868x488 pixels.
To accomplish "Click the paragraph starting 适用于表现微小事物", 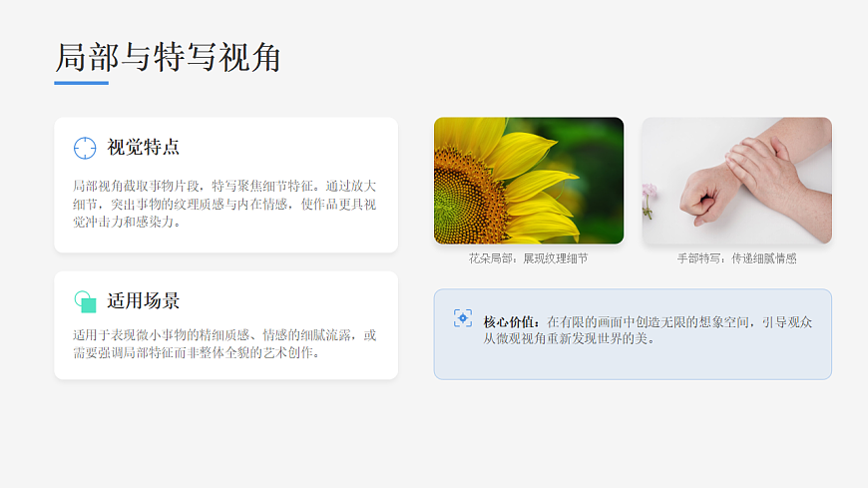I will click(x=224, y=344).
